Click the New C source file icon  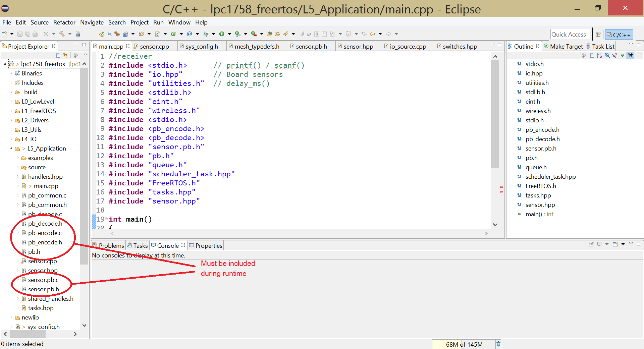pyautogui.click(x=158, y=34)
